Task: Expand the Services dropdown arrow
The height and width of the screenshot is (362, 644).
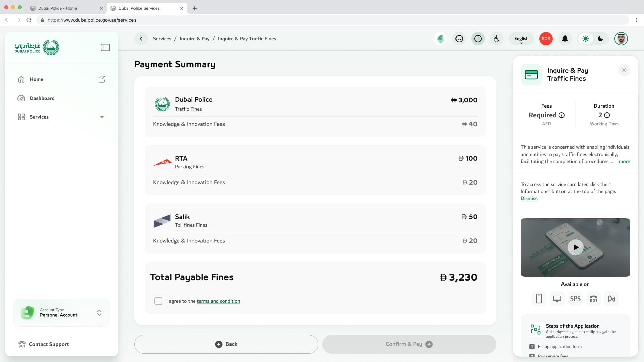Action: point(102,117)
